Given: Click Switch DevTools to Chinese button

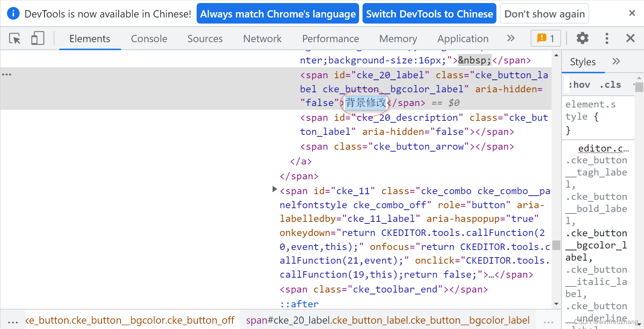Looking at the screenshot, I should [x=429, y=14].
